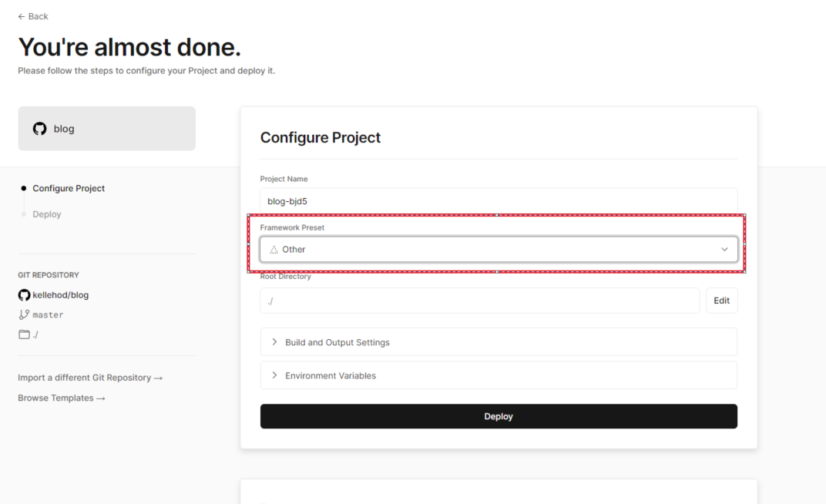Click the Project Name input field
Screen dimensions: 826x504
[499, 200]
